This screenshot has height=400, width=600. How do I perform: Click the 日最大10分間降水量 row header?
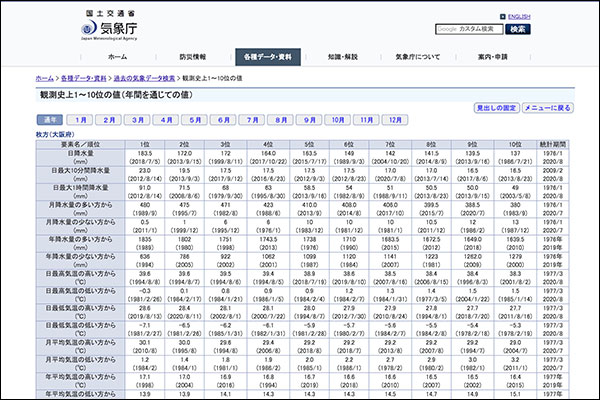(x=80, y=175)
